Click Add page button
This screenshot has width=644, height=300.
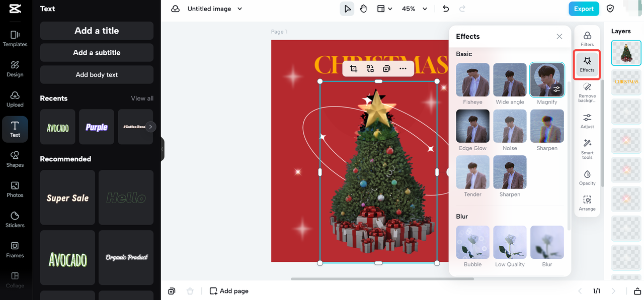229,291
